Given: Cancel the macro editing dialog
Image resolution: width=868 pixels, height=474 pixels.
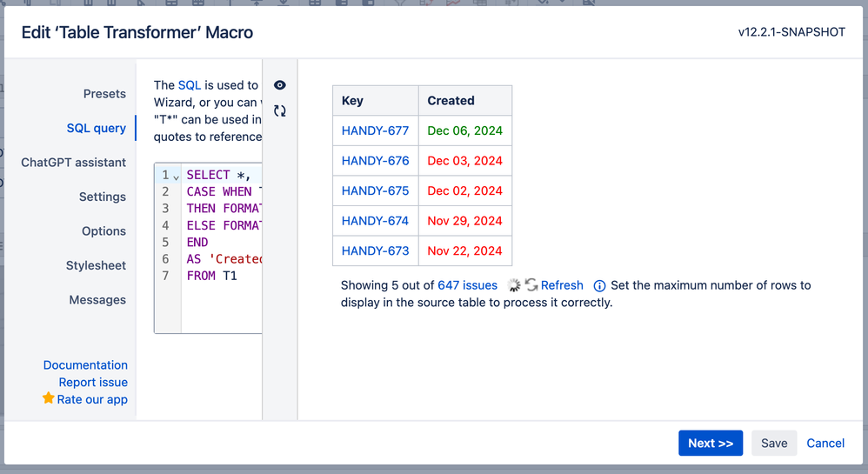Looking at the screenshot, I should [825, 443].
